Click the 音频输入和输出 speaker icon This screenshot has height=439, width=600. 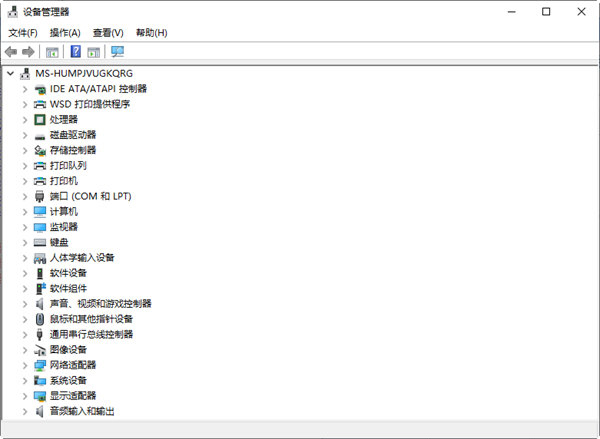click(39, 411)
